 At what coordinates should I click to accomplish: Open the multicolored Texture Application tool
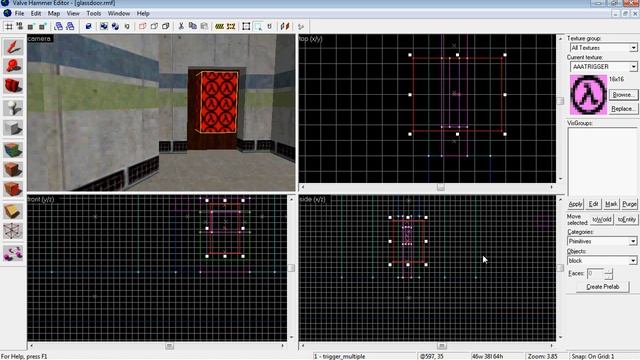click(13, 149)
